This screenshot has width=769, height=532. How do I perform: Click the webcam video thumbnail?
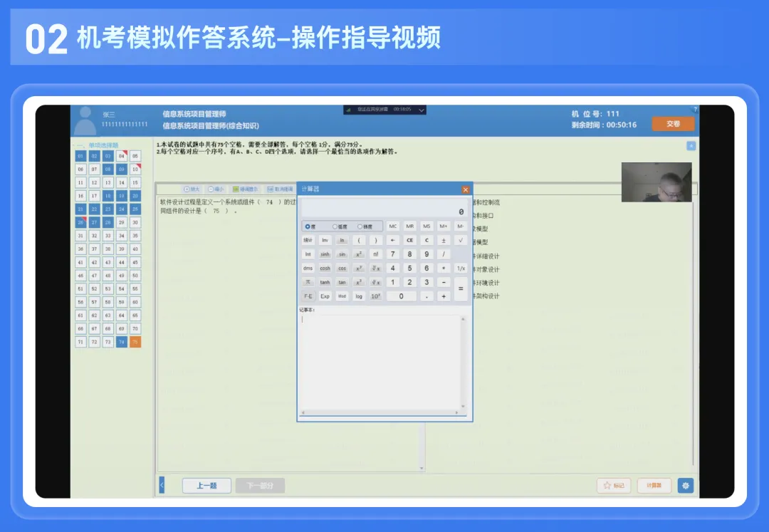pos(656,182)
